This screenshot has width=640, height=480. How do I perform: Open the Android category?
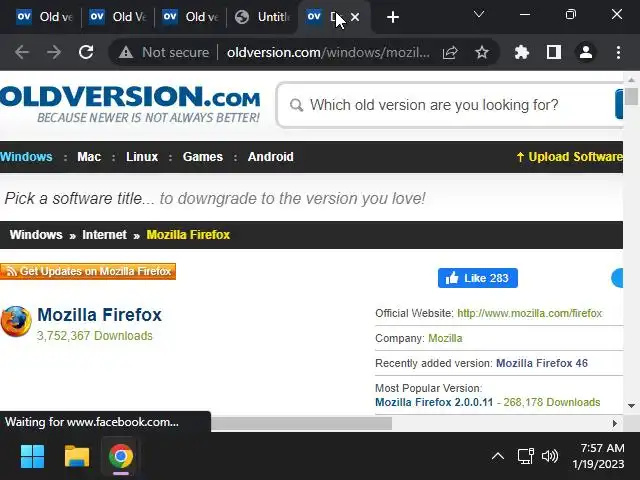click(x=271, y=157)
